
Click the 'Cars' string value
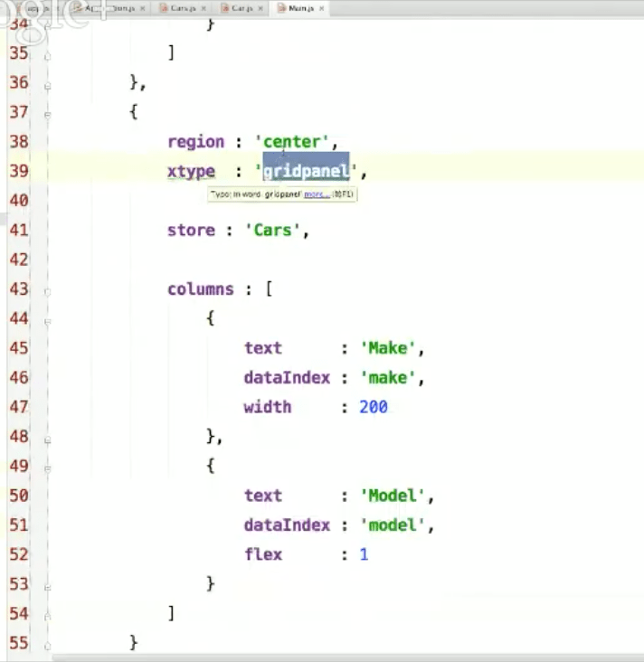273,230
